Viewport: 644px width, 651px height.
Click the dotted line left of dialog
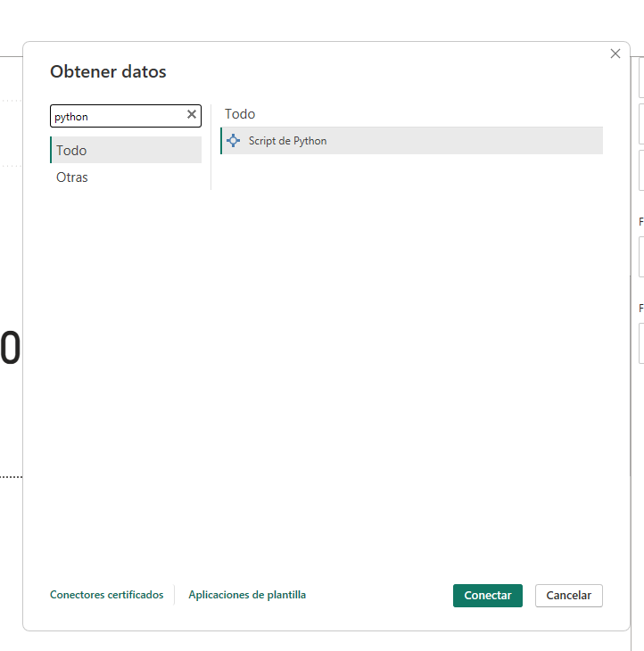point(11,476)
